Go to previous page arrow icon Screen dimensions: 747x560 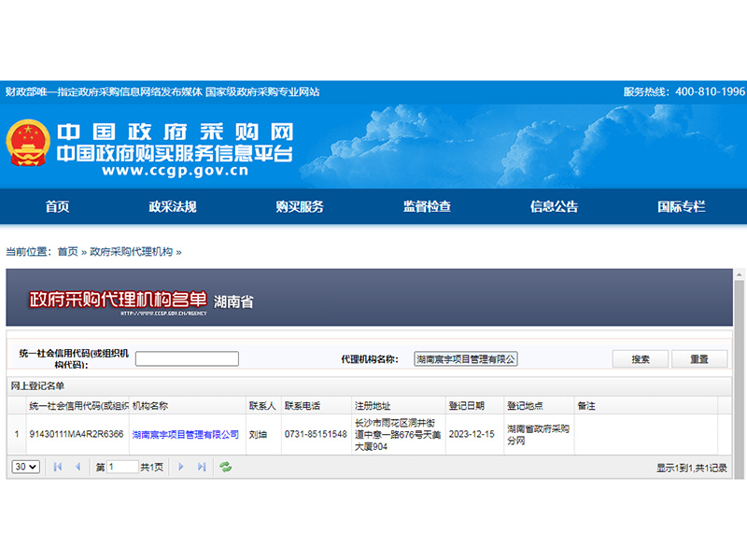pos(78,468)
